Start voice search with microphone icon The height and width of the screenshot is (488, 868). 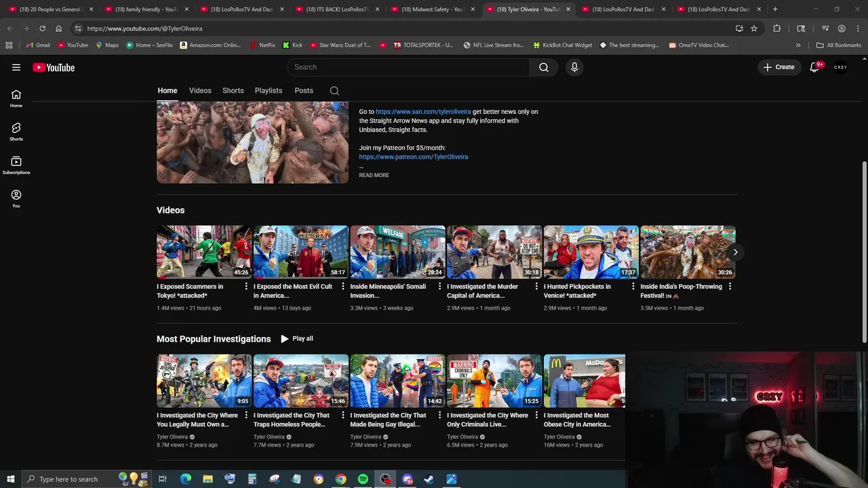pyautogui.click(x=574, y=67)
